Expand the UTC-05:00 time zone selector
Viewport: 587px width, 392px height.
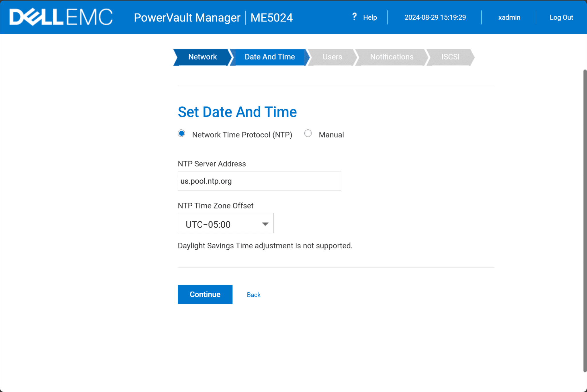pyautogui.click(x=226, y=224)
